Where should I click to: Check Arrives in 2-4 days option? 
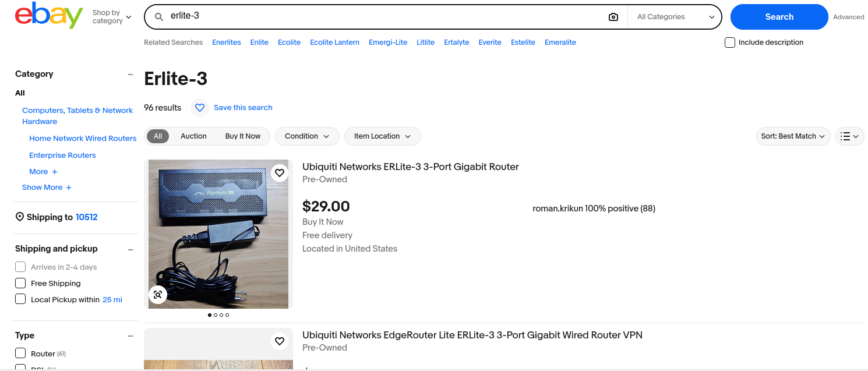(20, 267)
